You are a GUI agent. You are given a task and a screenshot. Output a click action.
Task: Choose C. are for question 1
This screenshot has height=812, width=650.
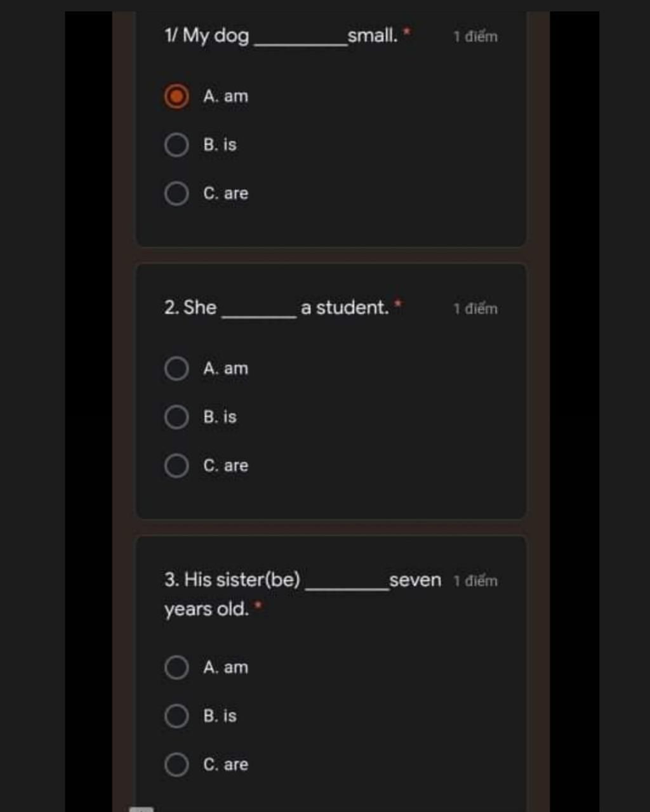[x=176, y=193]
